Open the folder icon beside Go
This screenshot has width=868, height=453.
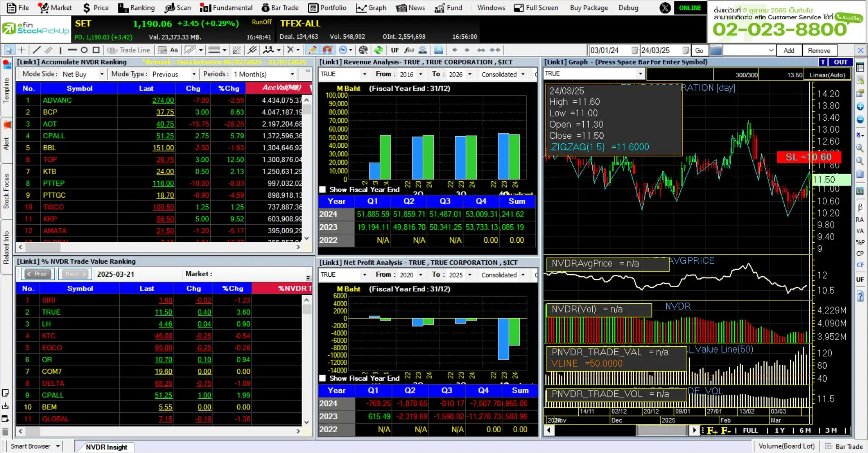pos(716,50)
